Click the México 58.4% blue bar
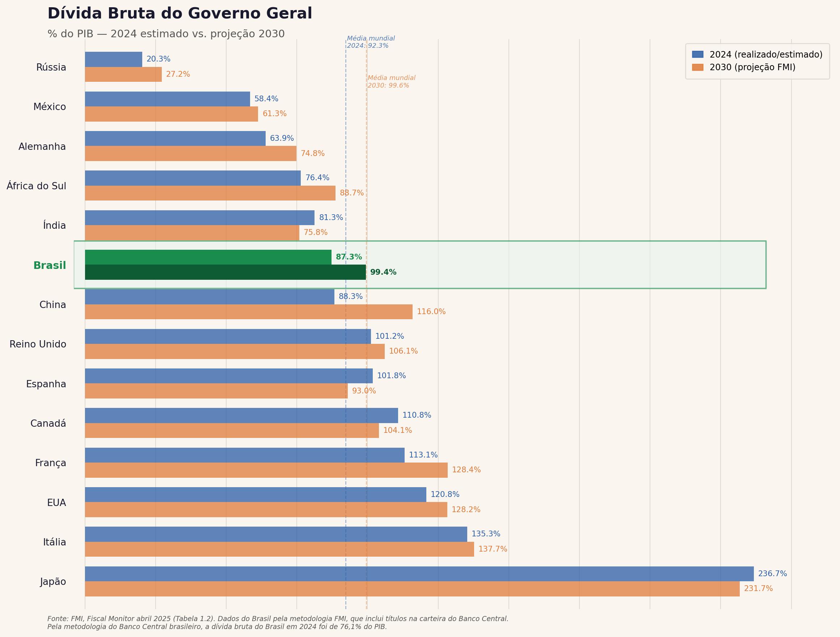Image resolution: width=840 pixels, height=637 pixels. [167, 99]
